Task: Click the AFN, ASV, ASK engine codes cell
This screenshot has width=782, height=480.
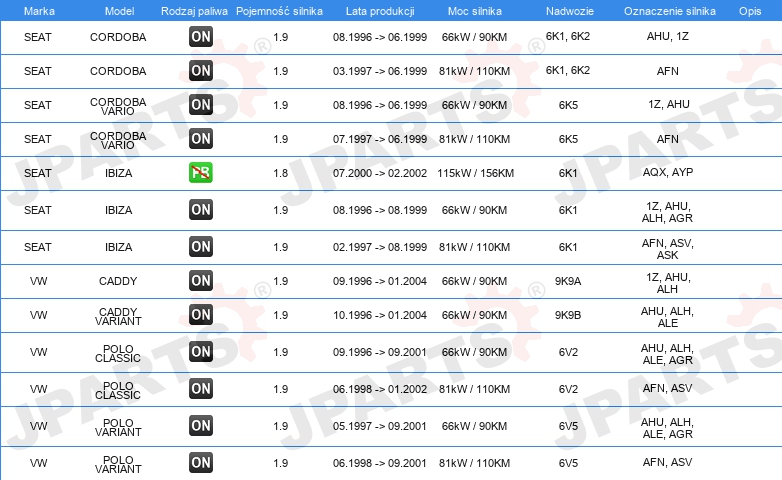Action: click(x=668, y=249)
